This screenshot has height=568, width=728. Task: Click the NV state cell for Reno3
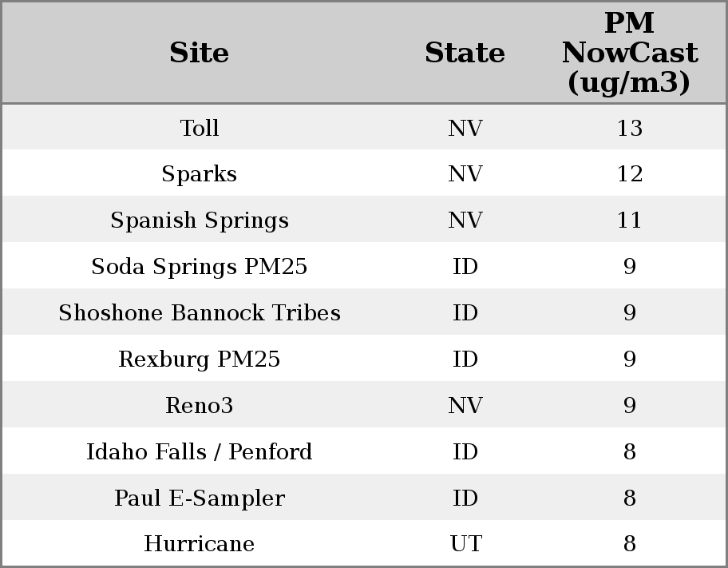[465, 406]
